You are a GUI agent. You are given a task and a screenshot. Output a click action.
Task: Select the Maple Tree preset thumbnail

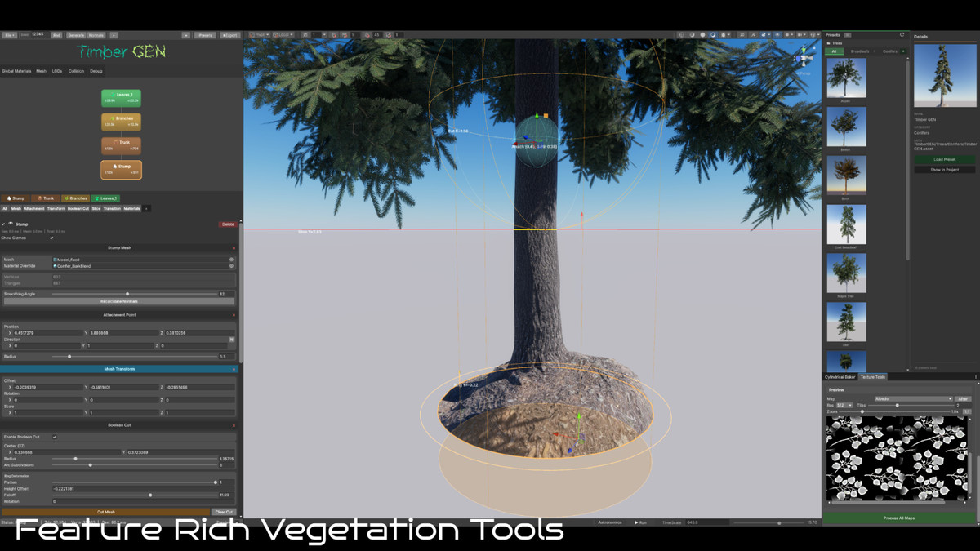click(x=846, y=273)
